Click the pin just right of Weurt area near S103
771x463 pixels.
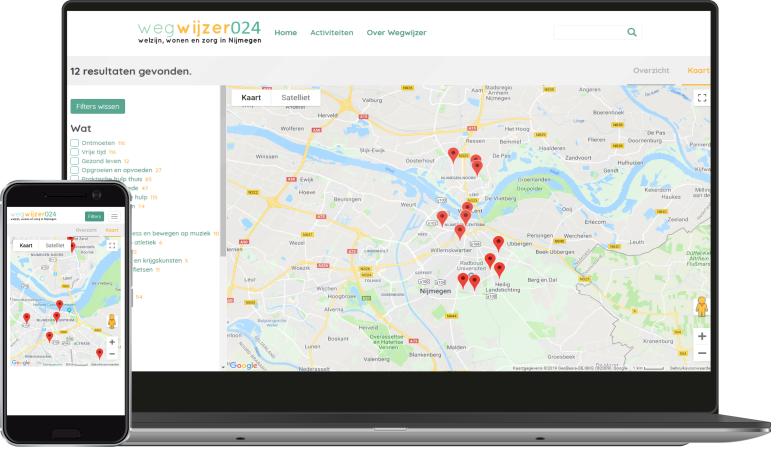point(442,218)
